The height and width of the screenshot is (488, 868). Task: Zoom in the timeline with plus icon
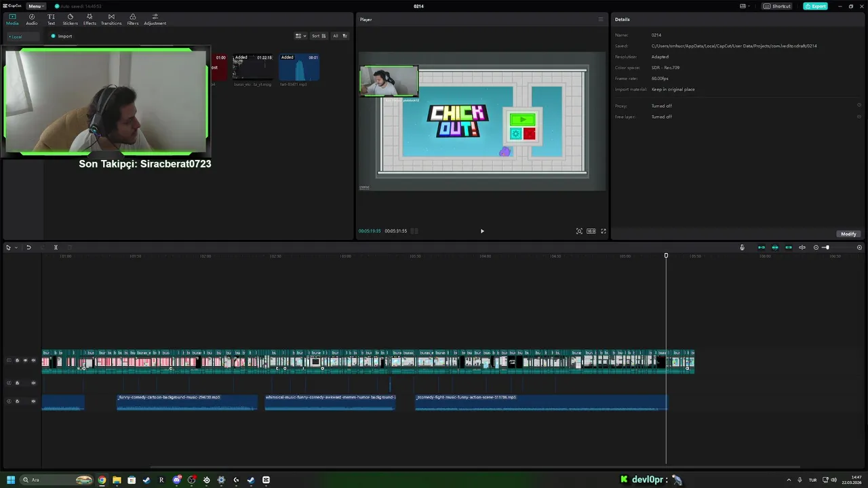(859, 247)
